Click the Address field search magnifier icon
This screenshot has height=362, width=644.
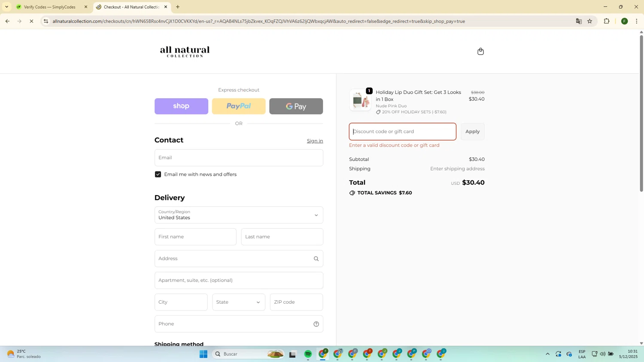click(316, 259)
